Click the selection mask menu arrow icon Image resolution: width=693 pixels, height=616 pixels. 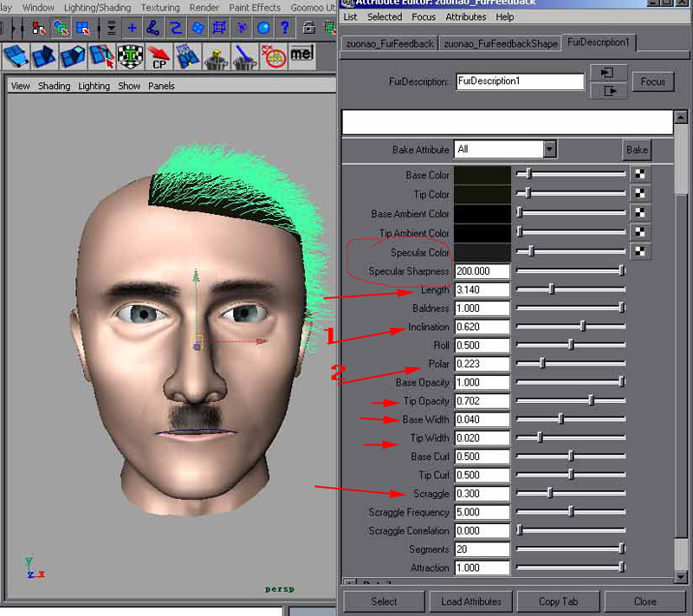(x=111, y=29)
